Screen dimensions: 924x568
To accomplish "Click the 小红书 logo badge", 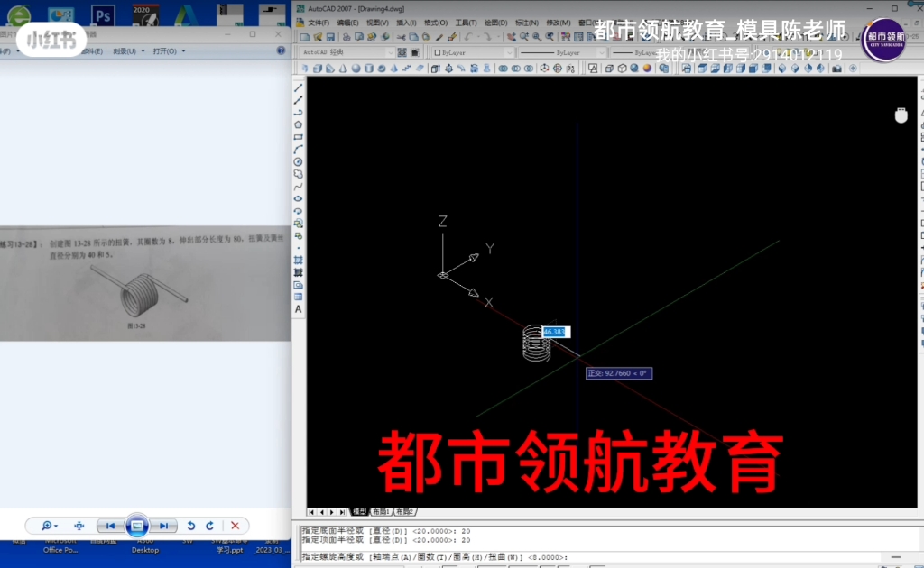I will click(x=51, y=40).
